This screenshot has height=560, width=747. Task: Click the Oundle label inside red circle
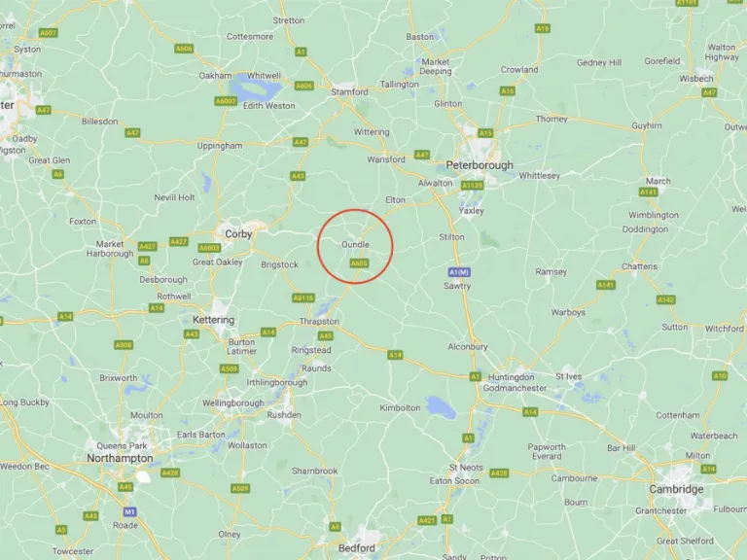pos(355,245)
